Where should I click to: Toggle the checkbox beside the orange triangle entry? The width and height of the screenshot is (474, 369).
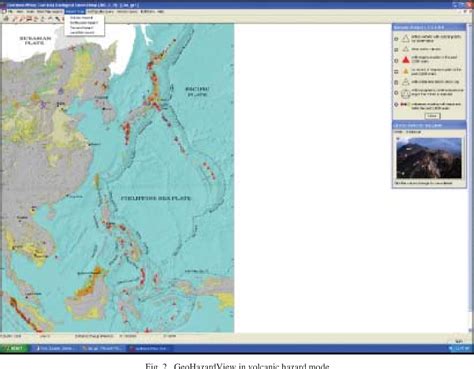coord(396,72)
